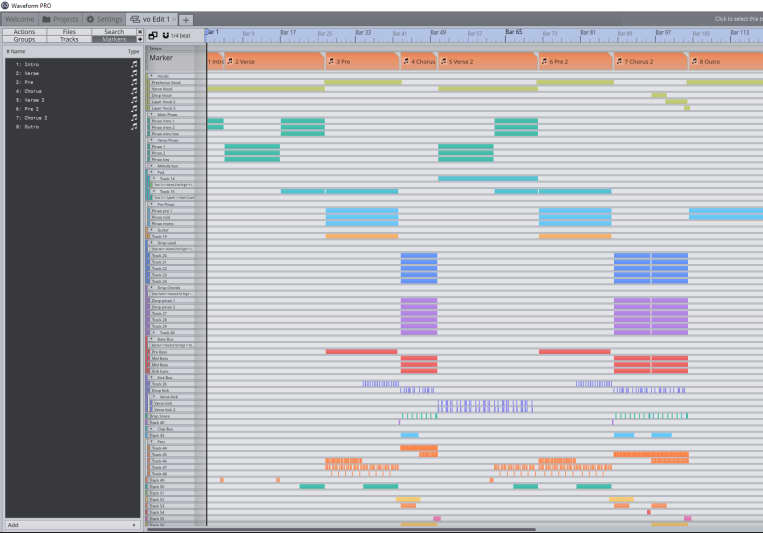The height and width of the screenshot is (533, 763).
Task: Click Bar 1 on the timeline ruler
Action: tap(212, 32)
